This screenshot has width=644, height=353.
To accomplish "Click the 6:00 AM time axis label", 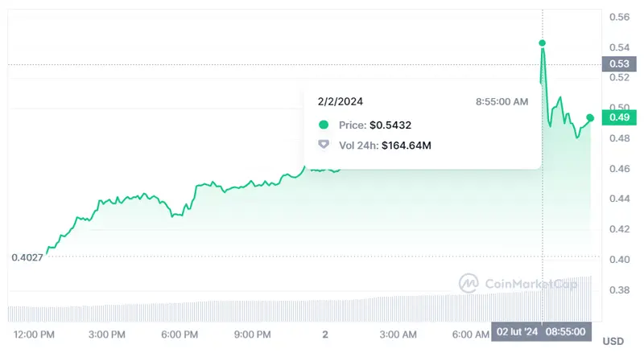I will 469,333.
